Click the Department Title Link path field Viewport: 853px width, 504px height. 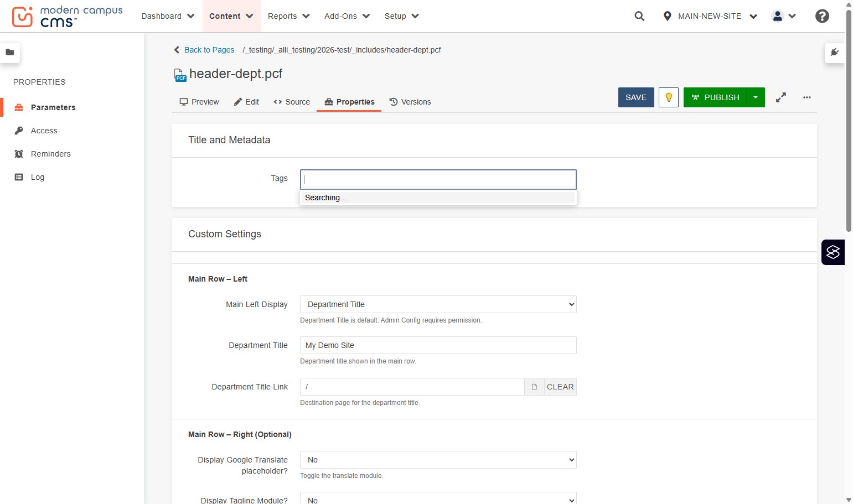[412, 387]
